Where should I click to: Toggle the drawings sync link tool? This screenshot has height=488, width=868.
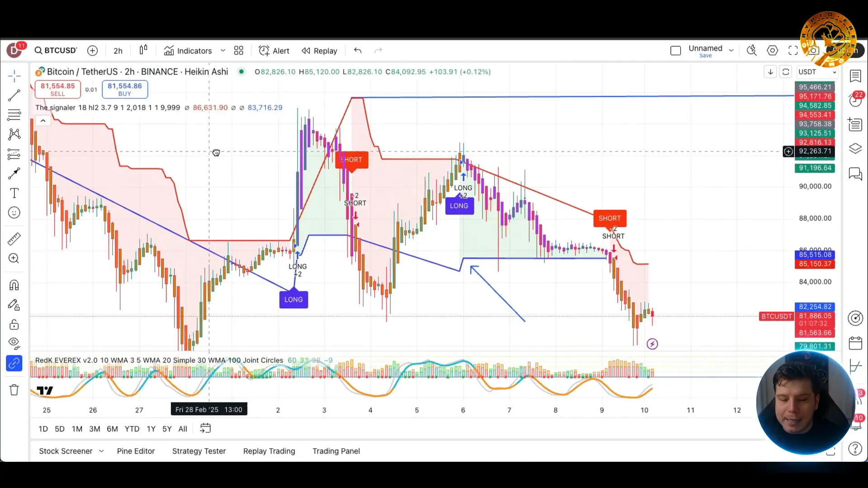point(14,363)
